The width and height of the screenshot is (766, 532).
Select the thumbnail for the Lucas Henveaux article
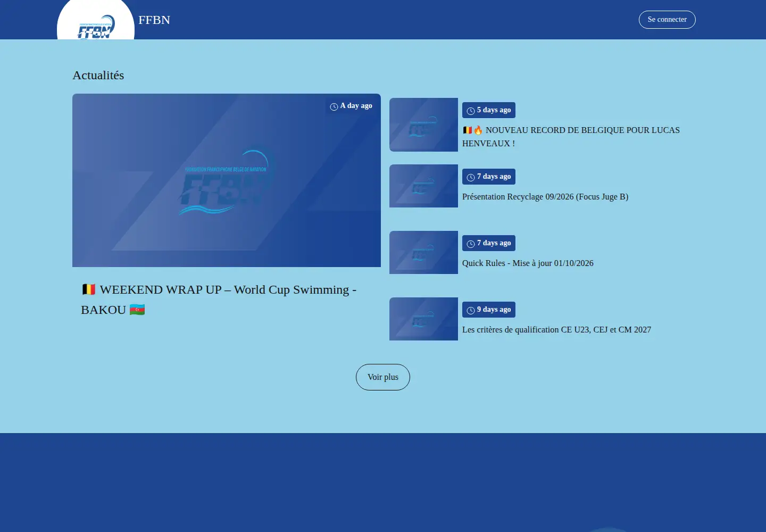(x=423, y=124)
